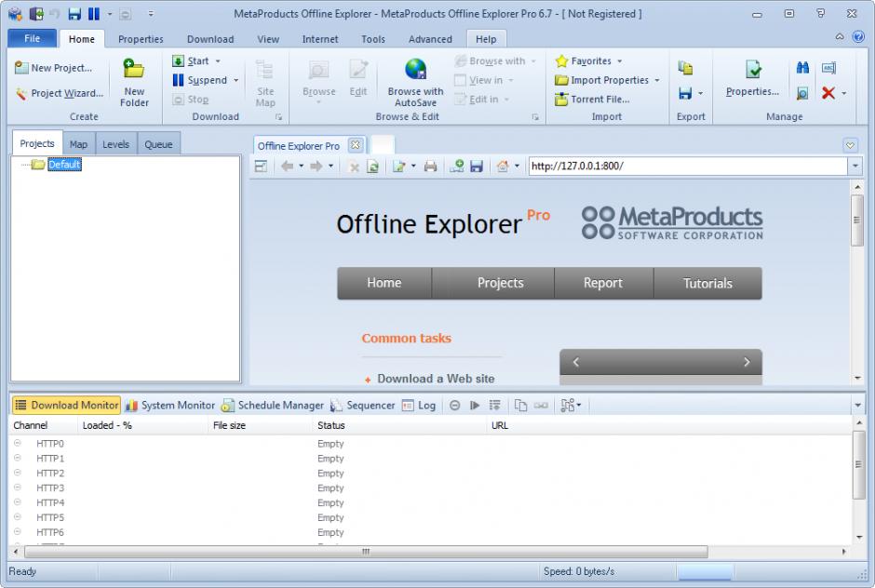This screenshot has height=588, width=875.
Task: Print the current browser page
Action: (x=430, y=167)
